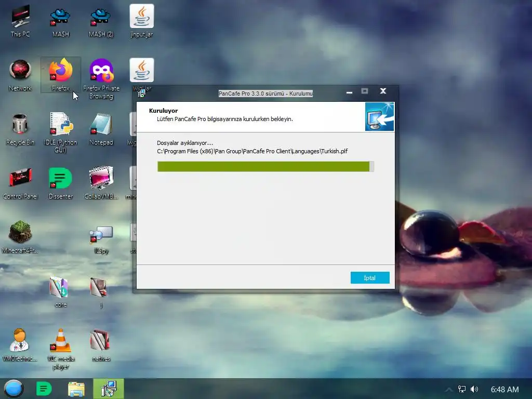This screenshot has height=399, width=532.
Task: Cancel installation with the İptal button
Action: click(x=370, y=278)
